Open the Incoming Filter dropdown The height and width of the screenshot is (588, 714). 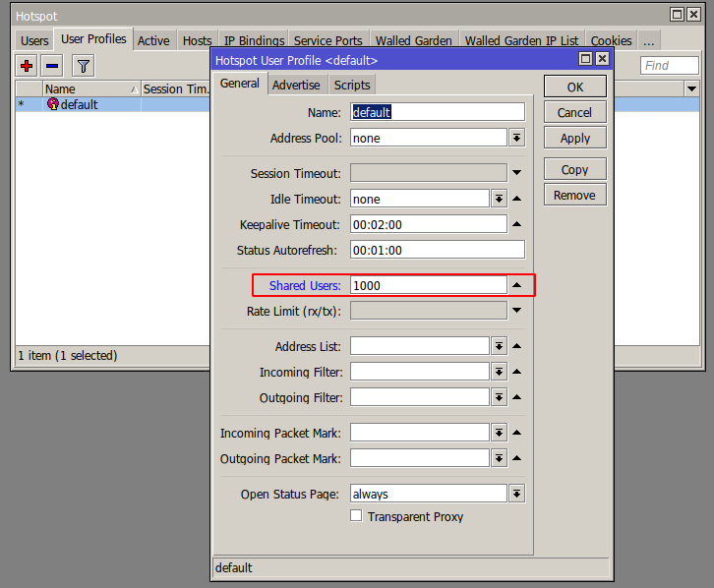pos(499,372)
